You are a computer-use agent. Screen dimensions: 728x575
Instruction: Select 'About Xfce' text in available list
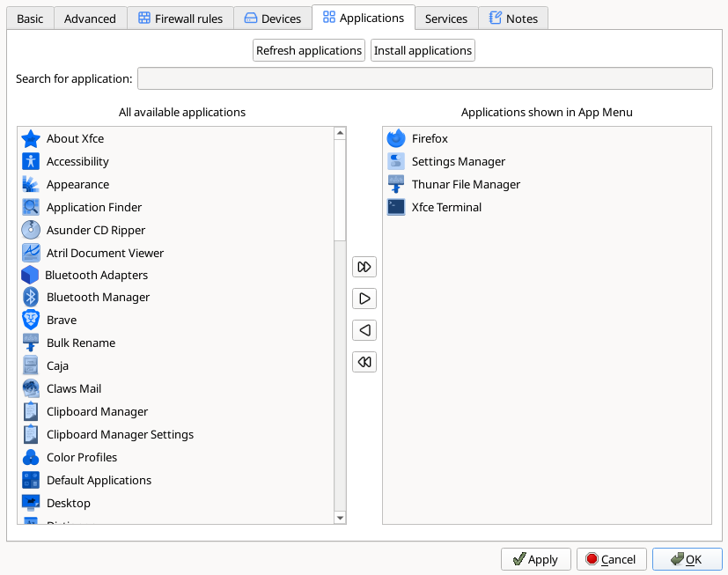click(x=75, y=138)
